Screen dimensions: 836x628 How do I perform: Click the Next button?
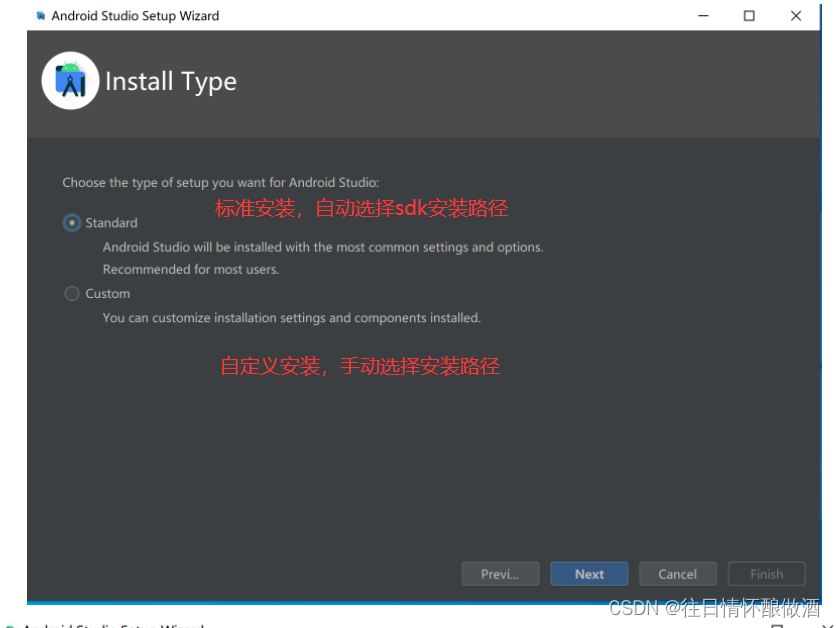click(x=589, y=574)
